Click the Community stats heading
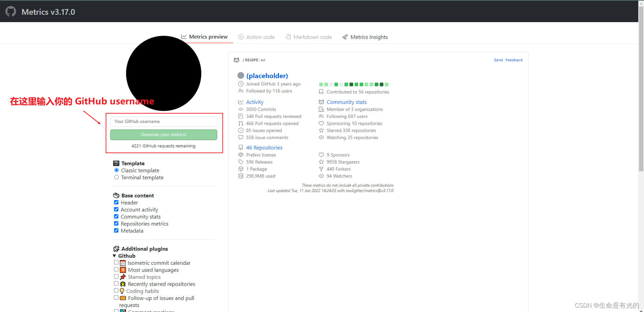This screenshot has height=312, width=644. click(346, 102)
